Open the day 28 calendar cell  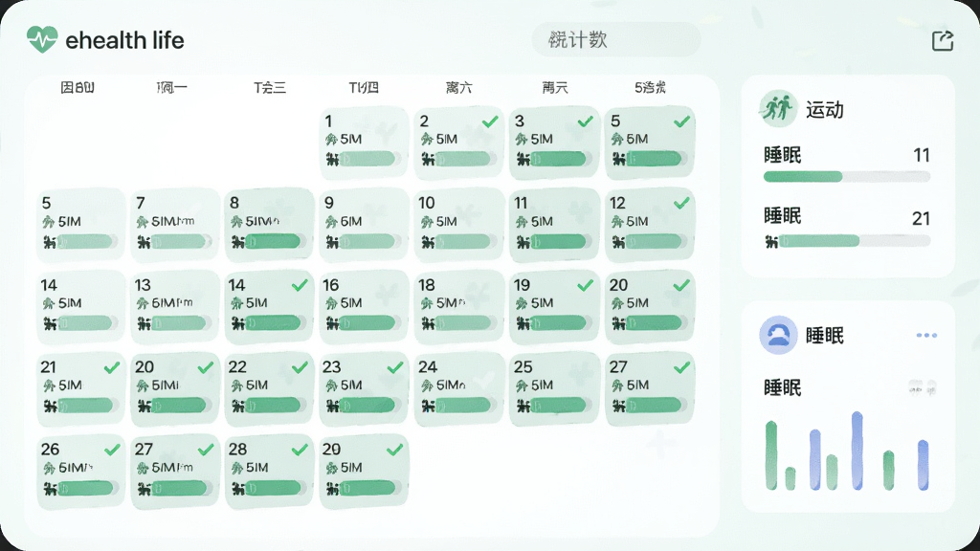click(x=269, y=471)
